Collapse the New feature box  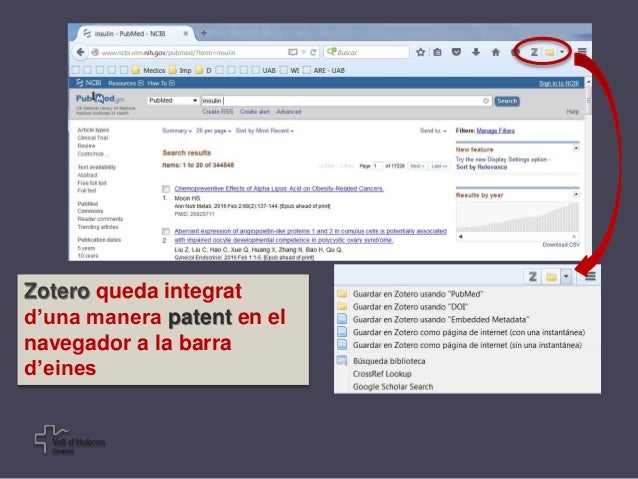(x=576, y=148)
